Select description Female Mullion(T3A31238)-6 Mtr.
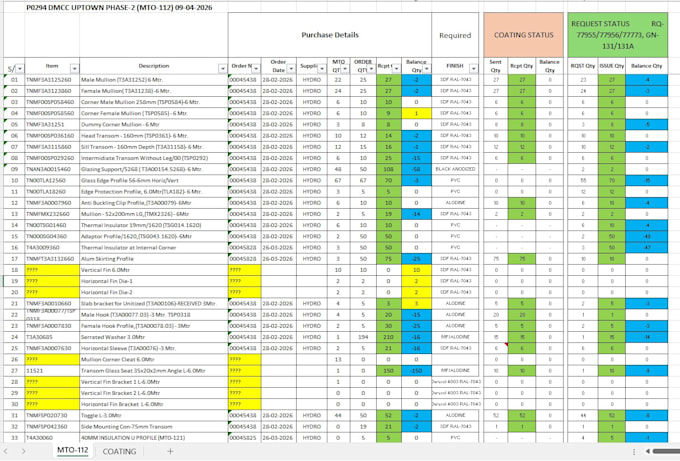The image size is (680, 461). click(x=154, y=91)
